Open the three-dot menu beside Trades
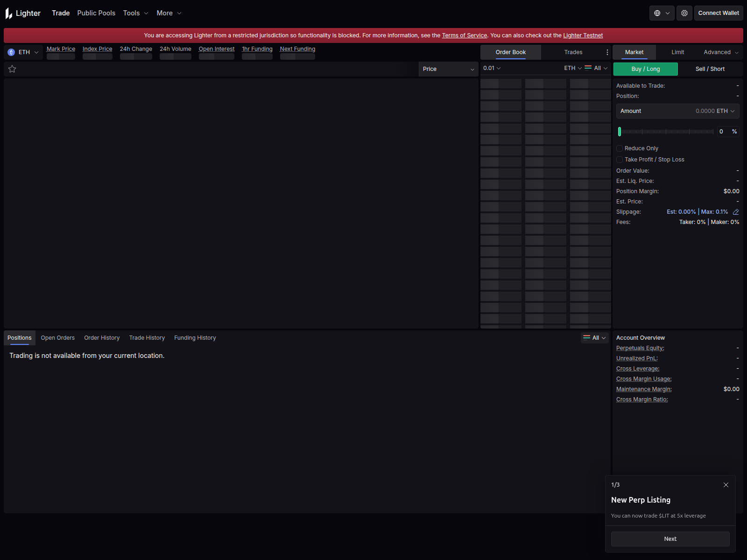This screenshot has height=560, width=747. point(607,52)
